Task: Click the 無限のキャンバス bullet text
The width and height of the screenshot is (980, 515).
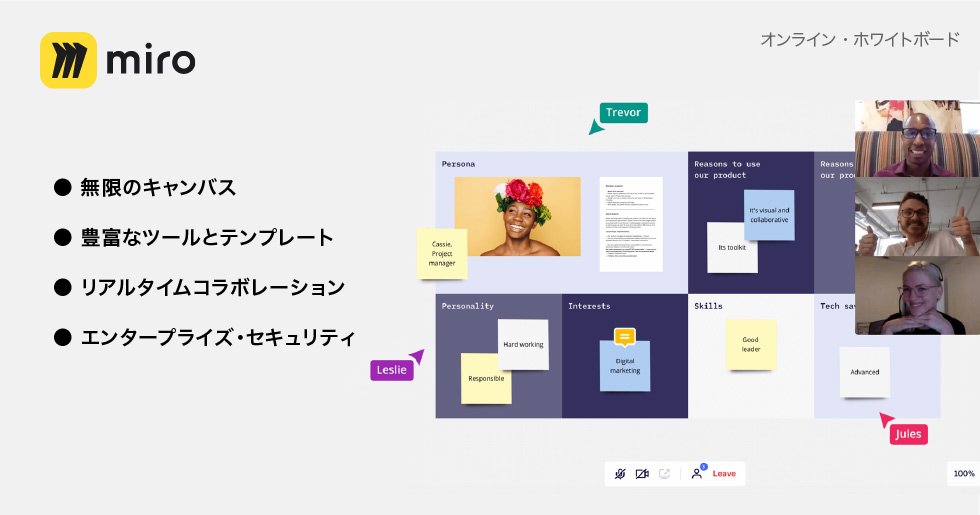Action: (158, 188)
